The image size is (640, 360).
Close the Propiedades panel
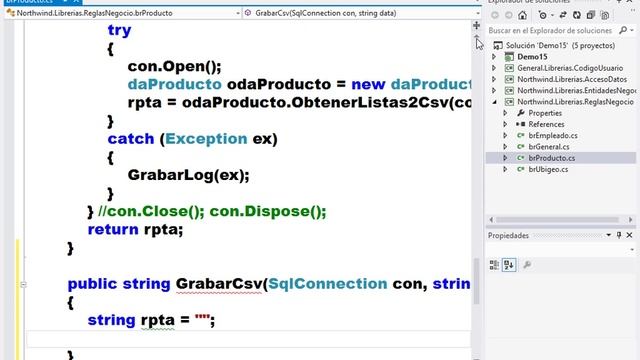[629, 236]
